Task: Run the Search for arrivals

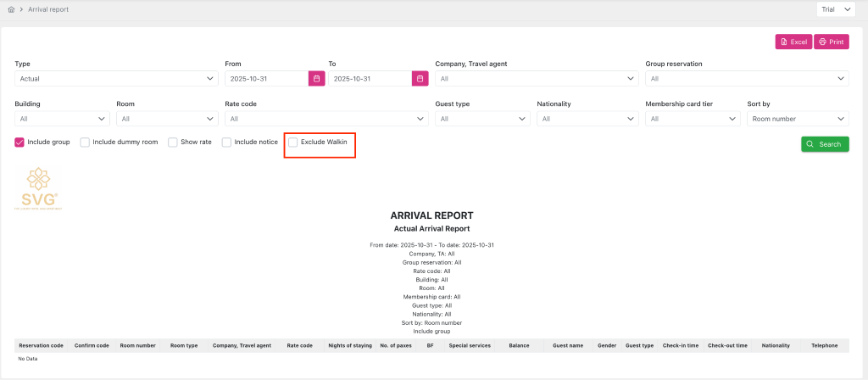Action: 824,144
